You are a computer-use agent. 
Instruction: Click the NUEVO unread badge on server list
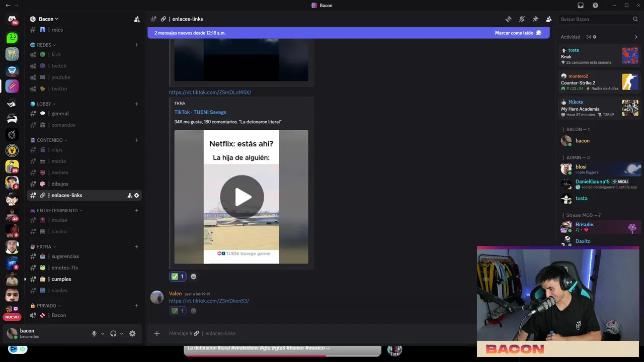click(x=12, y=317)
